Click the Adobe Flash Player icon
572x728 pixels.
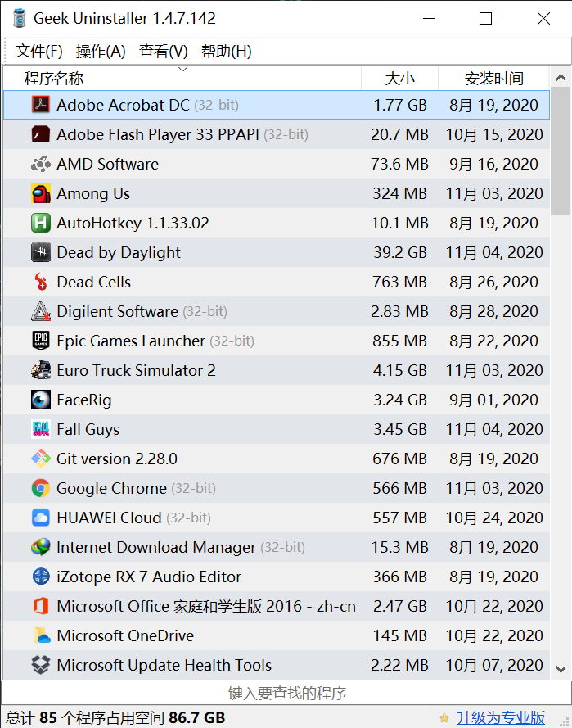pyautogui.click(x=41, y=134)
